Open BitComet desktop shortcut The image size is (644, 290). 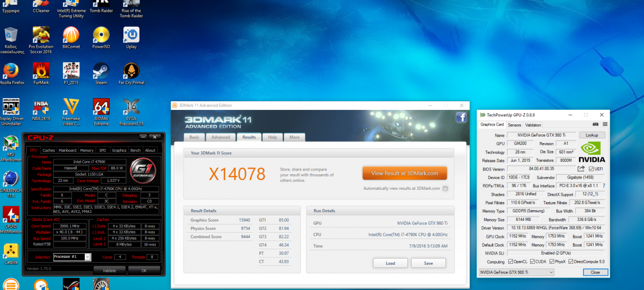click(x=71, y=35)
